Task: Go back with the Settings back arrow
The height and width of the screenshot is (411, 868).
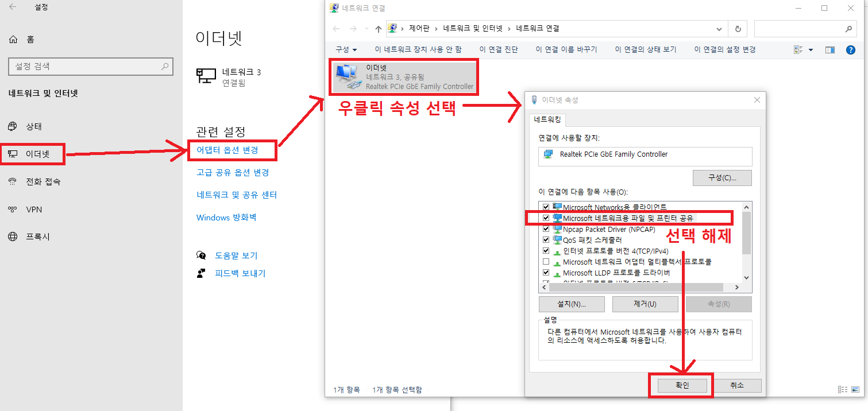Action: pos(13,7)
